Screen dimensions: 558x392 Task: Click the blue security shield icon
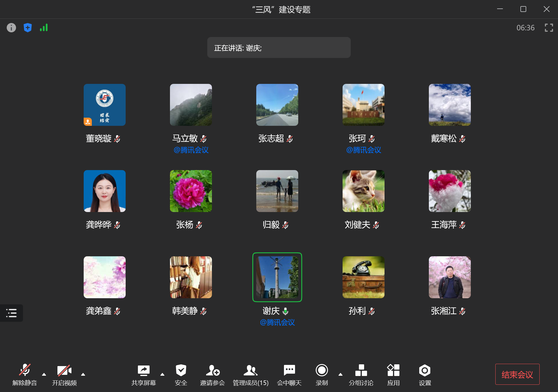27,28
